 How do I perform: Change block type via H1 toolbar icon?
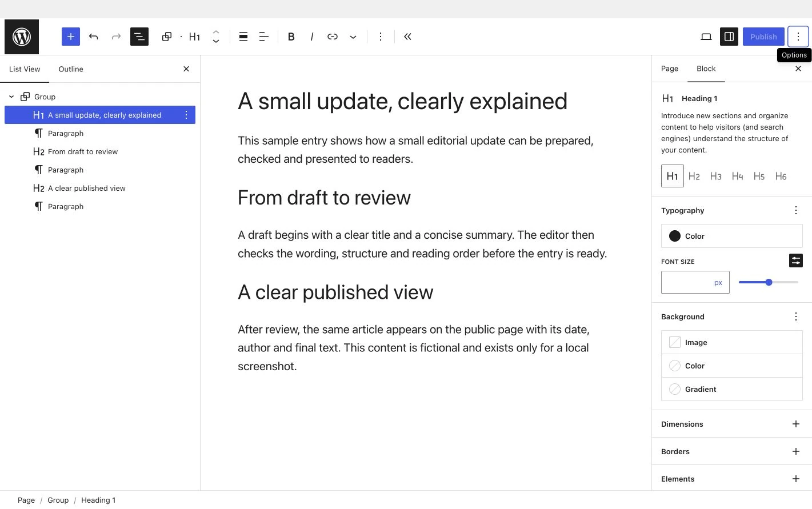coord(194,37)
